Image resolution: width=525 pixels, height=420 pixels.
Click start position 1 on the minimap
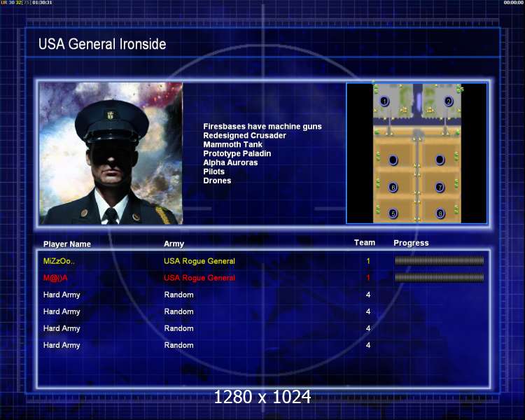(384, 101)
